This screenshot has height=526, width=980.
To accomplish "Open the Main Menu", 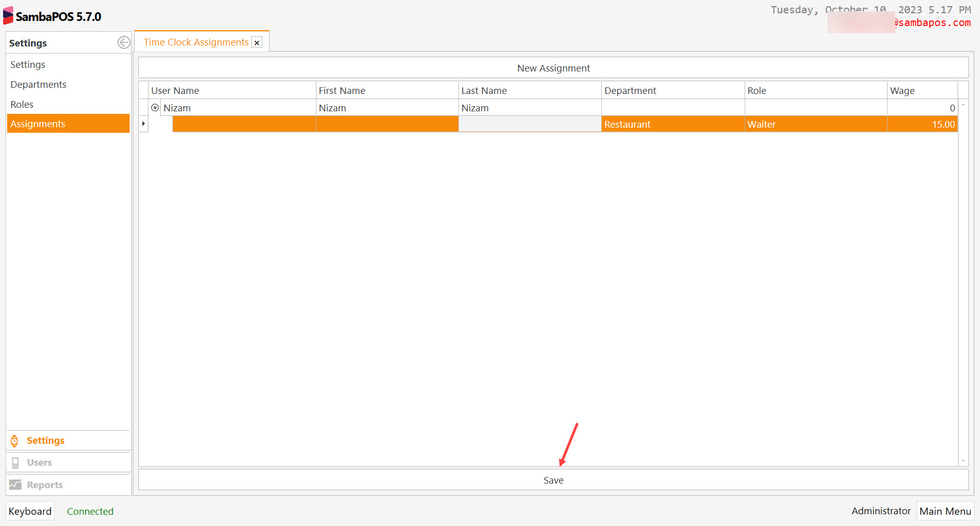I will tap(945, 511).
